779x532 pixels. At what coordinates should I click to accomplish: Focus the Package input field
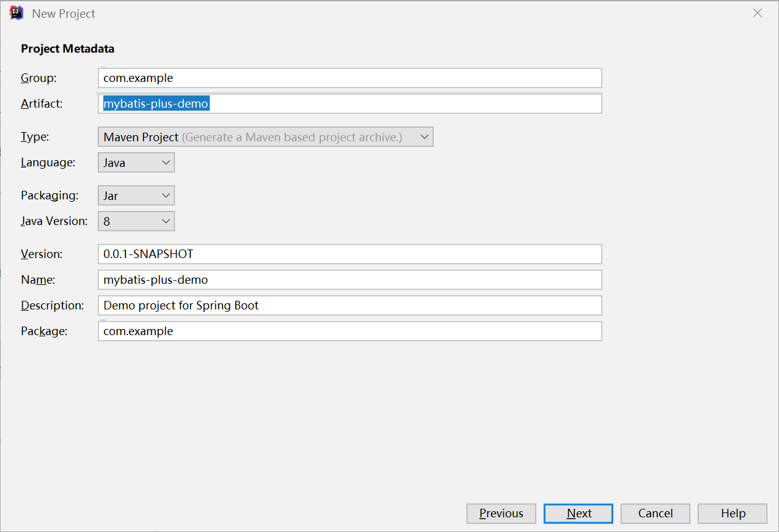(349, 331)
